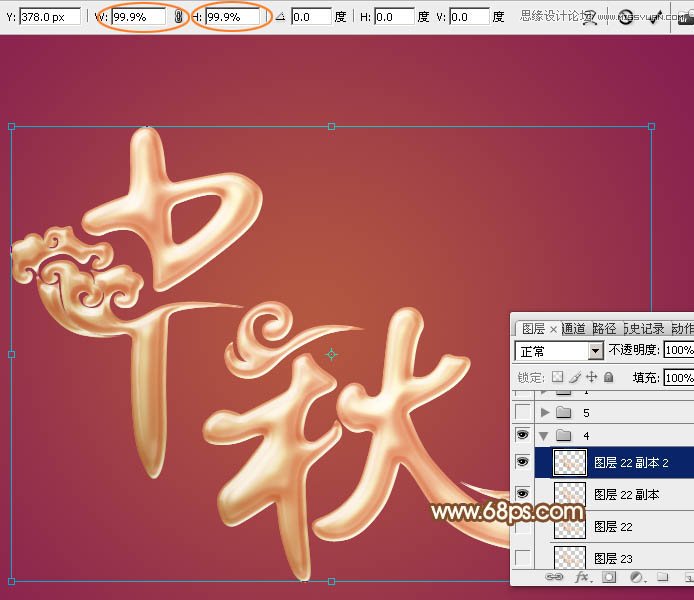Expand group 5 disclosure triangle
Image resolution: width=694 pixels, height=600 pixels.
coord(545,412)
